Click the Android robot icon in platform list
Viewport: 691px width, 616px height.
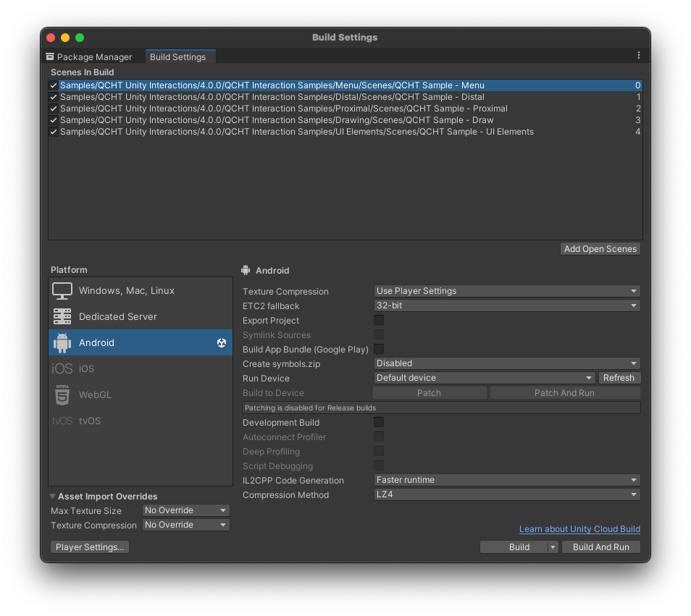click(62, 342)
